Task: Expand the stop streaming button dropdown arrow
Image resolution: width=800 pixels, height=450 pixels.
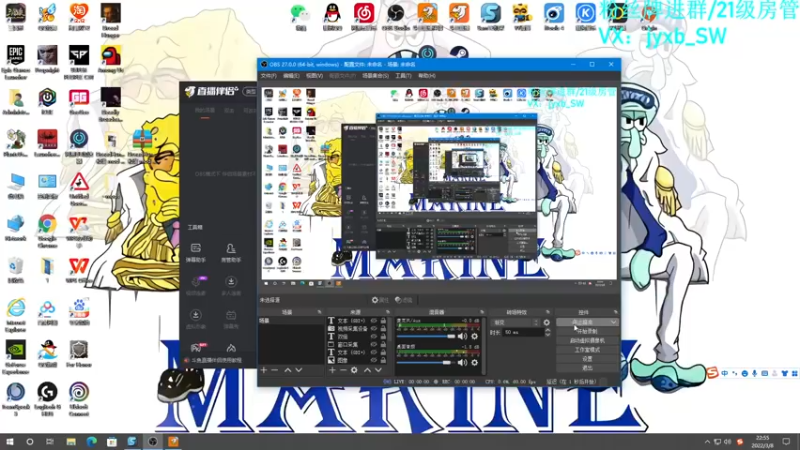Action: click(613, 322)
